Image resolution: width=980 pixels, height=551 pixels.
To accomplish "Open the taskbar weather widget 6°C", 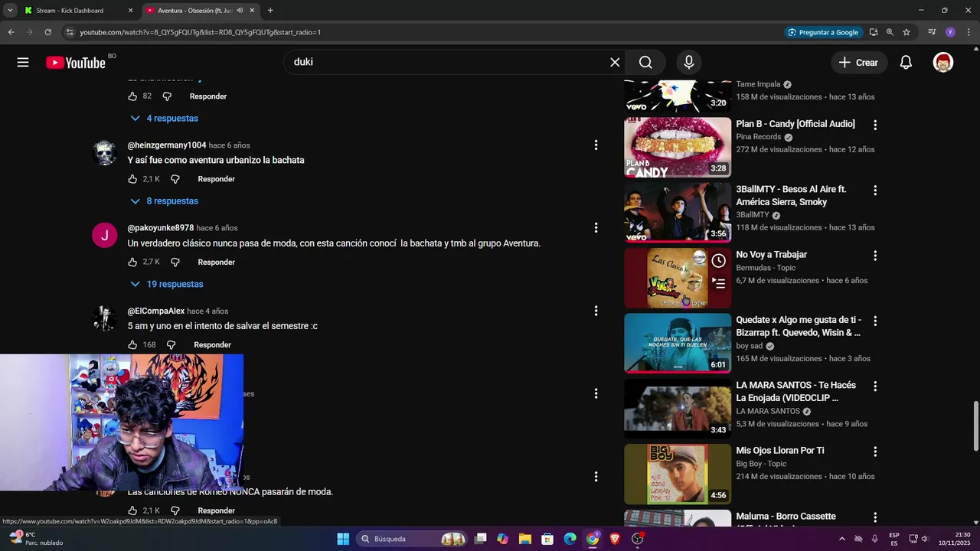I will tap(36, 539).
